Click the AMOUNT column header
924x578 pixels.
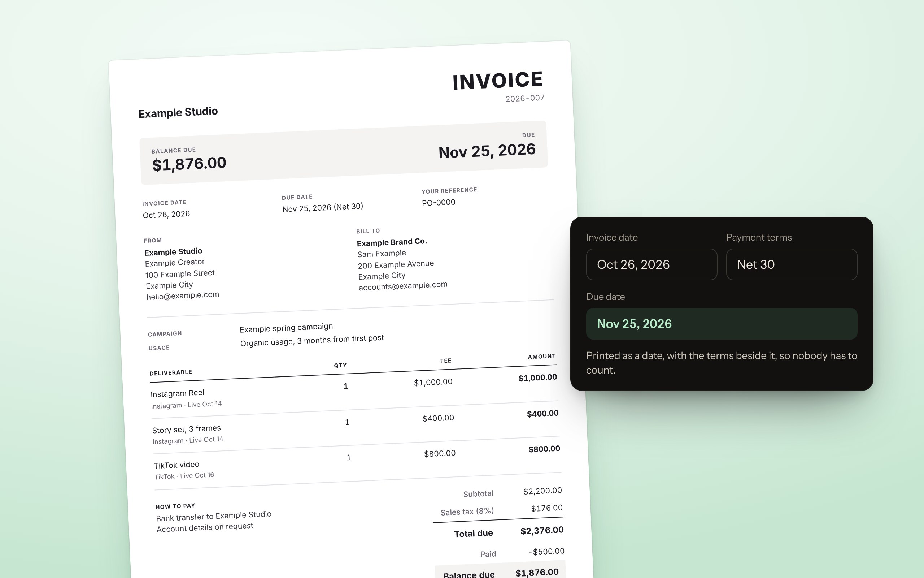[542, 356]
